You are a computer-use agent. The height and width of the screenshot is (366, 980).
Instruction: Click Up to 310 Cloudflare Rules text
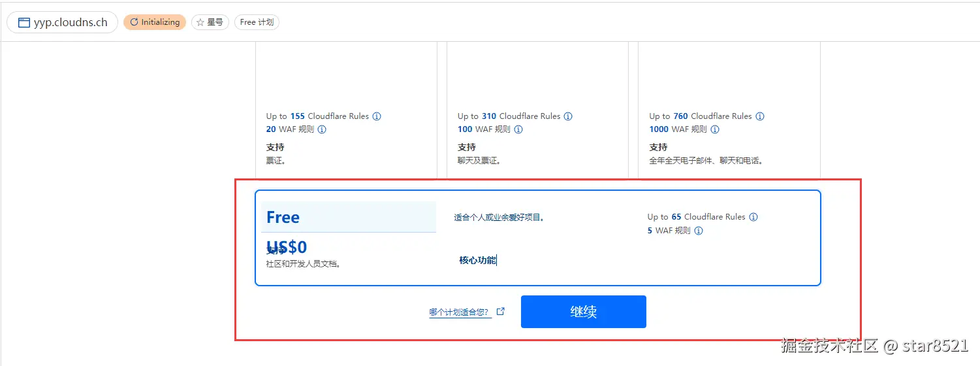click(509, 116)
